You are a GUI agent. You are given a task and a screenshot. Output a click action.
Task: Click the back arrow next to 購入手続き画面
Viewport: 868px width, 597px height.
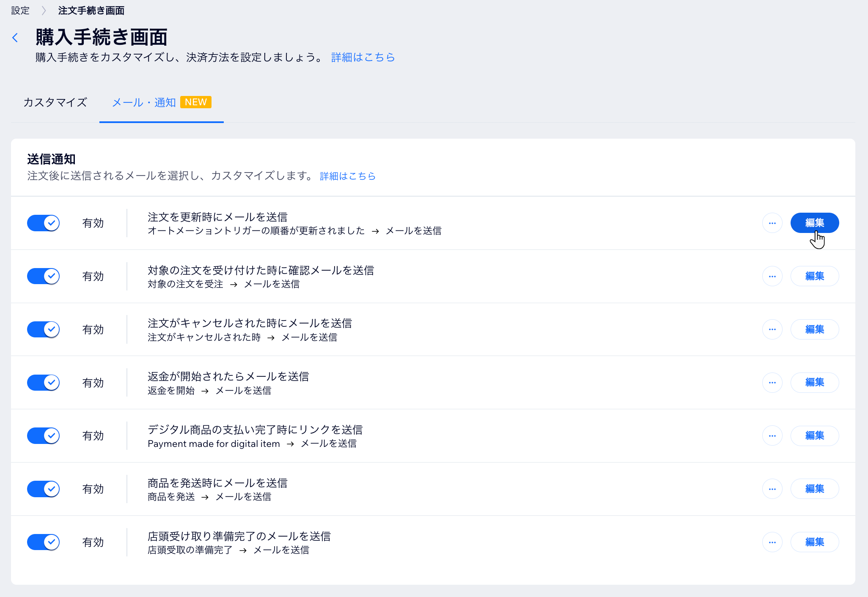tap(15, 38)
